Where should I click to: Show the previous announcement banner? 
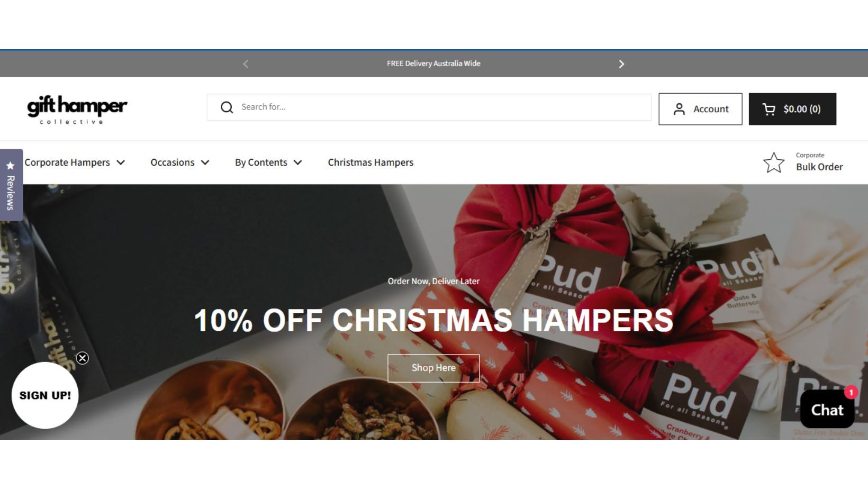tap(246, 64)
